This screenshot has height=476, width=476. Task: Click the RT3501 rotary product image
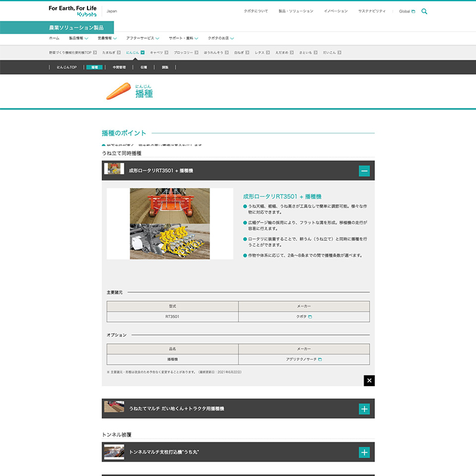point(170,205)
